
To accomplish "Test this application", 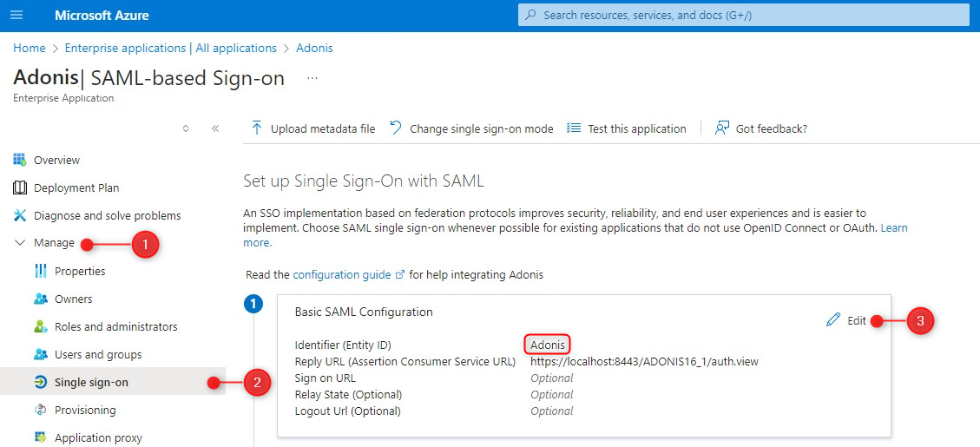I will point(637,128).
